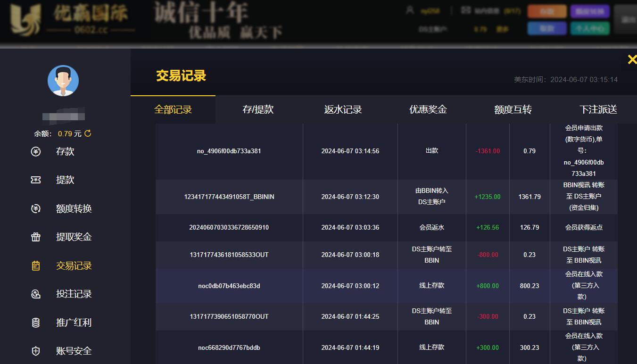Open 交易记录 using its clipboard icon

click(x=36, y=265)
